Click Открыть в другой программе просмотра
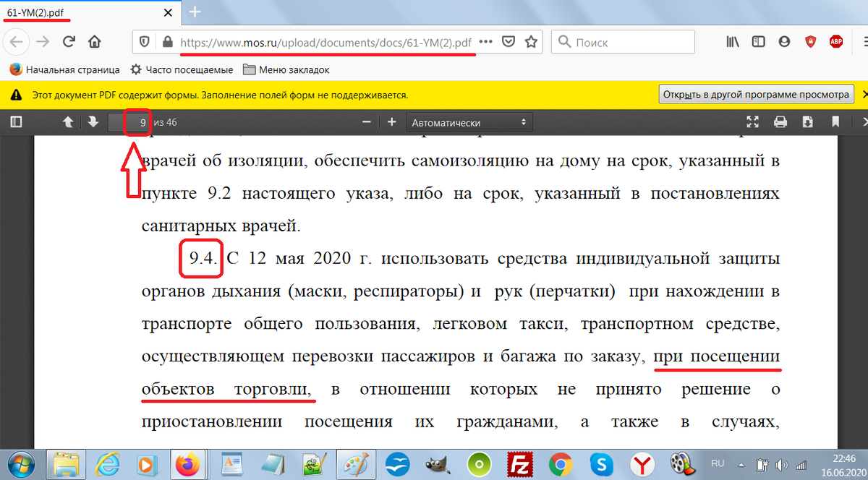This screenshot has width=868, height=480. (756, 94)
